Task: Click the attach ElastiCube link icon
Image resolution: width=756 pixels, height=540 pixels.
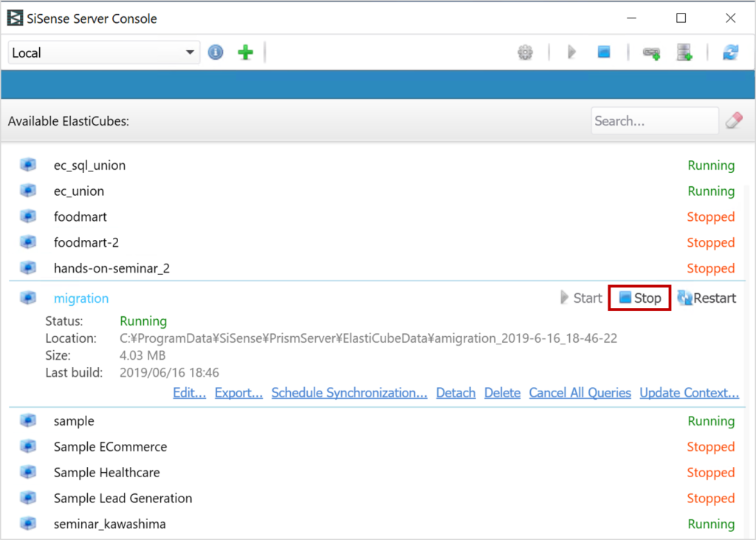Action: pos(651,52)
